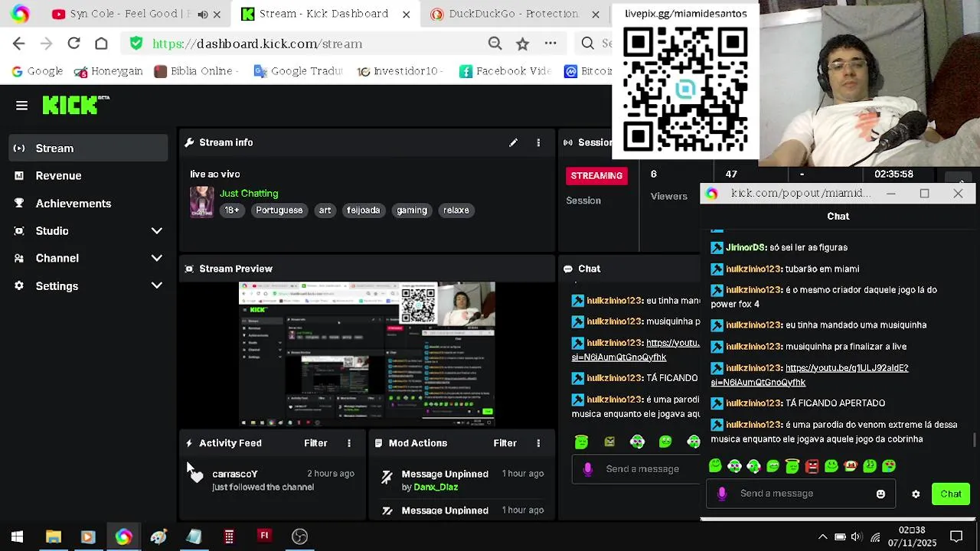Click the browser address bar URL

coord(257,44)
